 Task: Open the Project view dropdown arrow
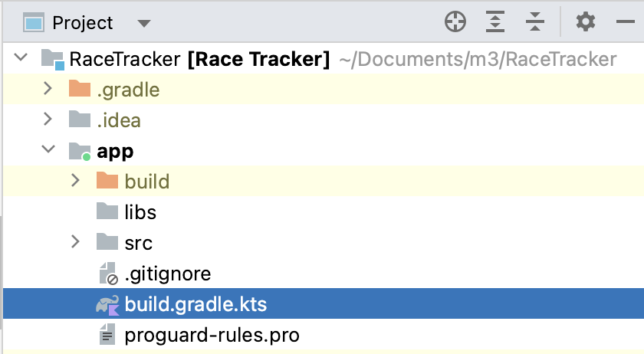point(143,24)
